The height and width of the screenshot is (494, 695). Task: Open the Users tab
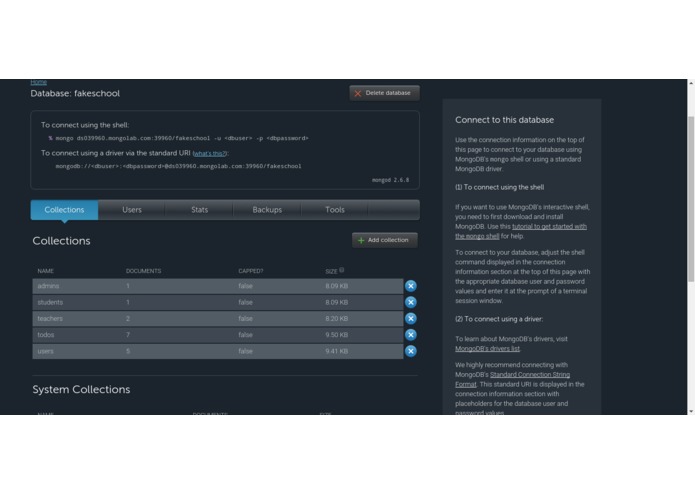pyautogui.click(x=132, y=210)
